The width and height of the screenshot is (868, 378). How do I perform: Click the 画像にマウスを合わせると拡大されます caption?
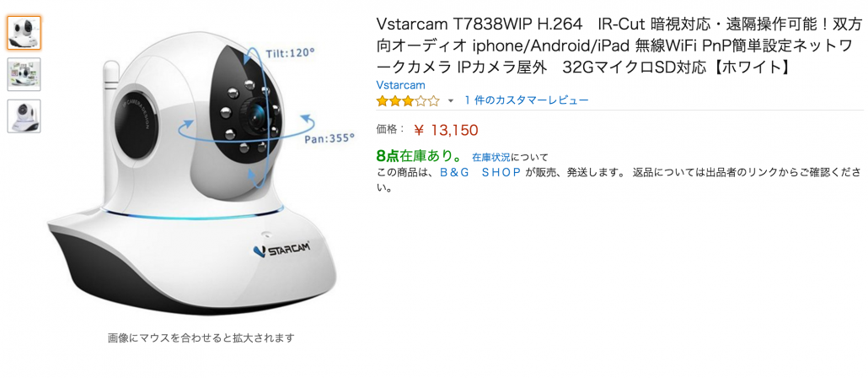201,337
